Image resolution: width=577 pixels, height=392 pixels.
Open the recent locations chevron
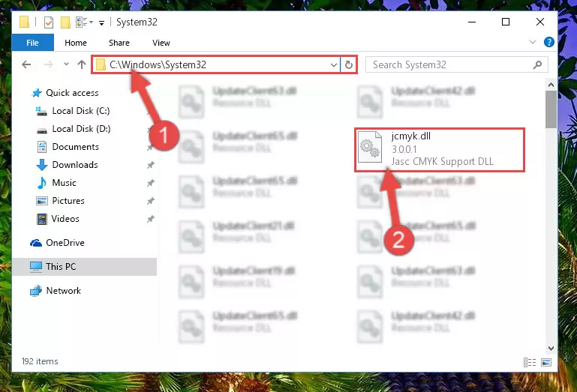[66, 64]
